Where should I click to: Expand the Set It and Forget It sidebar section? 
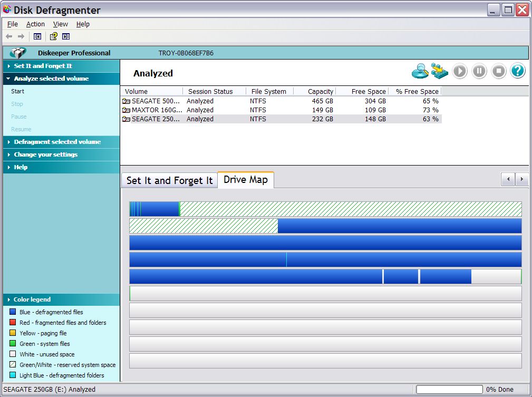tap(43, 66)
